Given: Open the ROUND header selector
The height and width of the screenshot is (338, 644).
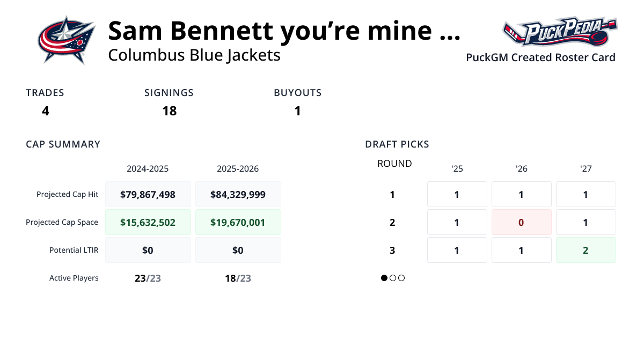Looking at the screenshot, I should (394, 164).
